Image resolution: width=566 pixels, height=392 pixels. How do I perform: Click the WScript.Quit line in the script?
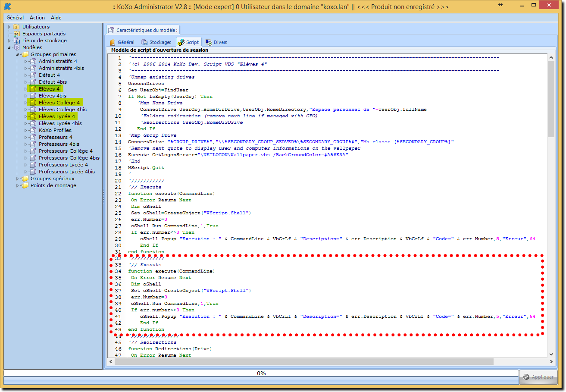pyautogui.click(x=146, y=168)
